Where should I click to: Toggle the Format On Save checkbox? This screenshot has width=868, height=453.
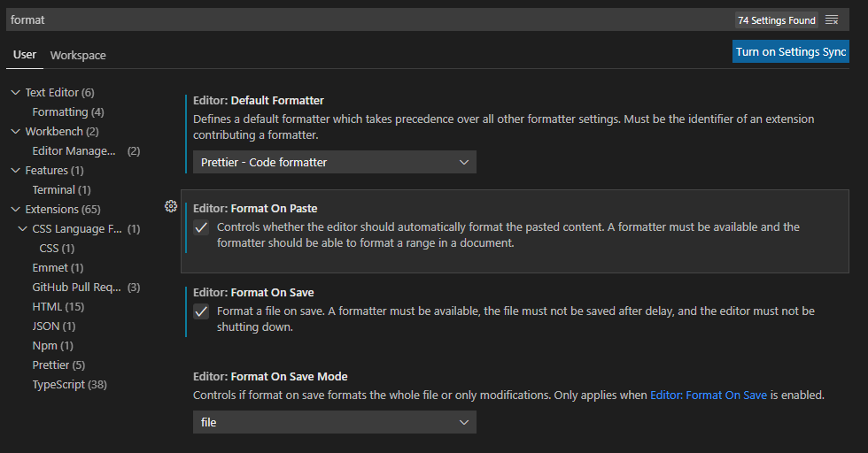pos(201,311)
